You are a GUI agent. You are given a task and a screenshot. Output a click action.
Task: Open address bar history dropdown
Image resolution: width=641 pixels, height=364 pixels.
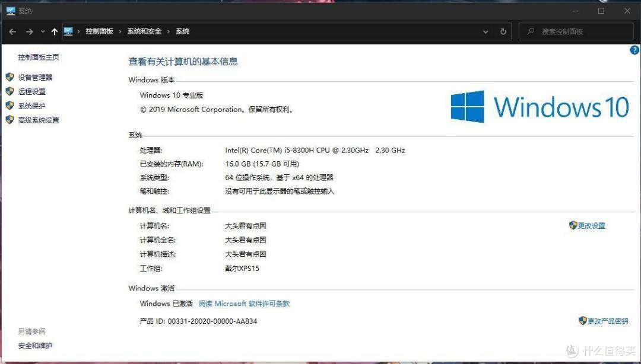click(x=485, y=31)
